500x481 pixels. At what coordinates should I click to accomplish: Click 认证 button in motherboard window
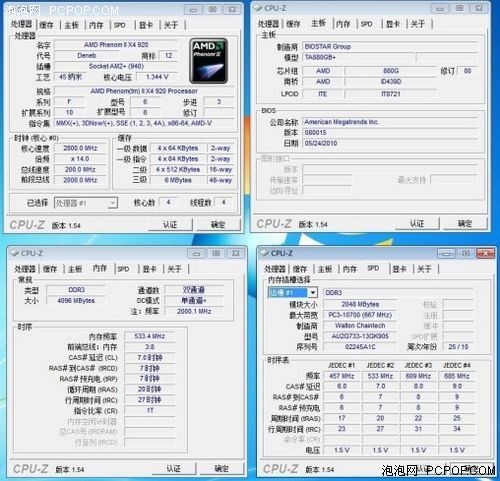pyautogui.click(x=417, y=223)
